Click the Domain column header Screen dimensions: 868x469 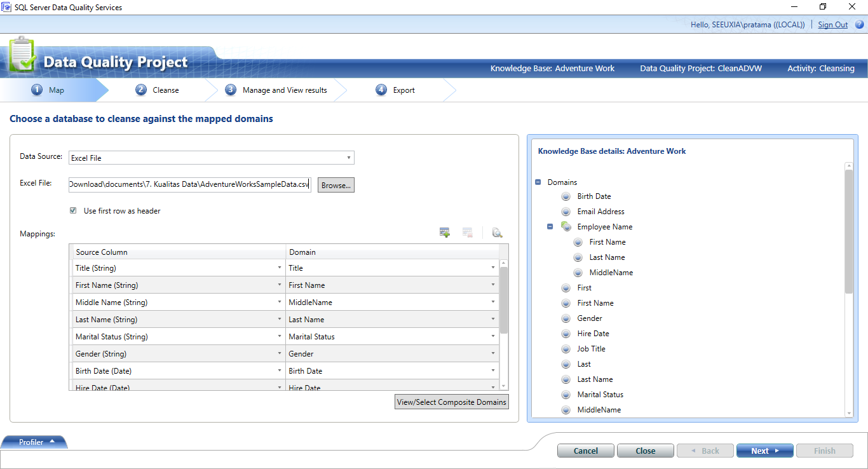tap(392, 252)
